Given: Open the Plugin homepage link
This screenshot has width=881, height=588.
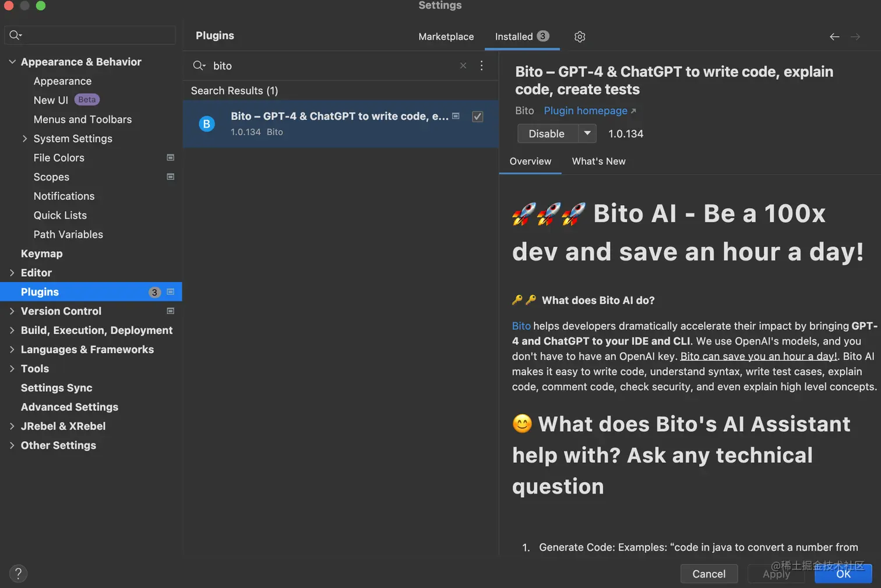Looking at the screenshot, I should (590, 111).
